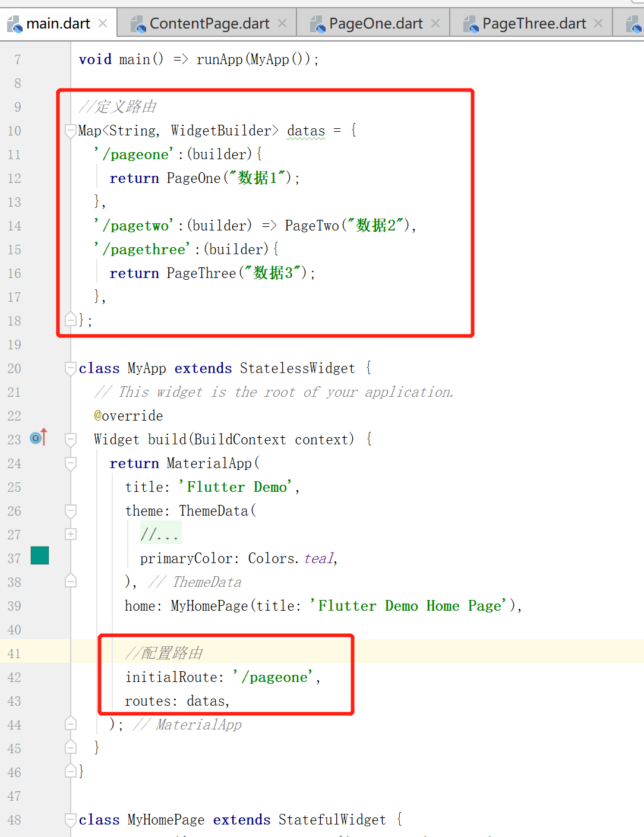Image resolution: width=644 pixels, height=837 pixels.
Task: Click the underlined datas variable name
Action: tap(306, 131)
